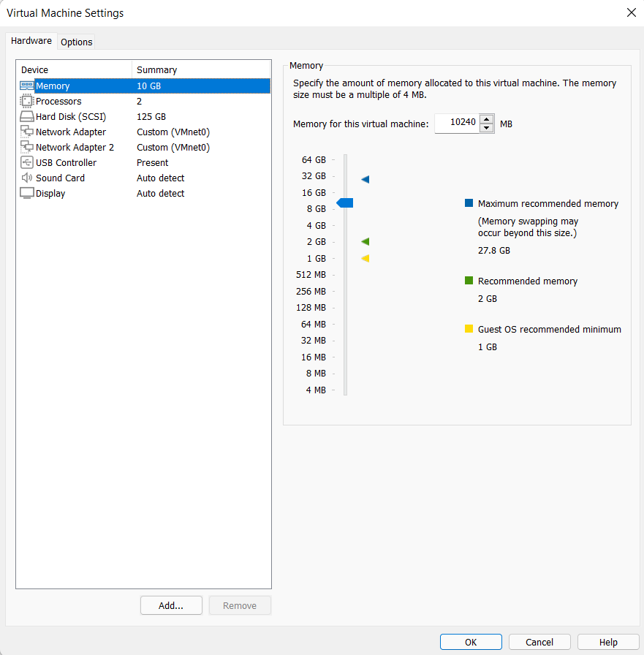Switch to the Hardware tab
644x655 pixels.
tap(31, 41)
